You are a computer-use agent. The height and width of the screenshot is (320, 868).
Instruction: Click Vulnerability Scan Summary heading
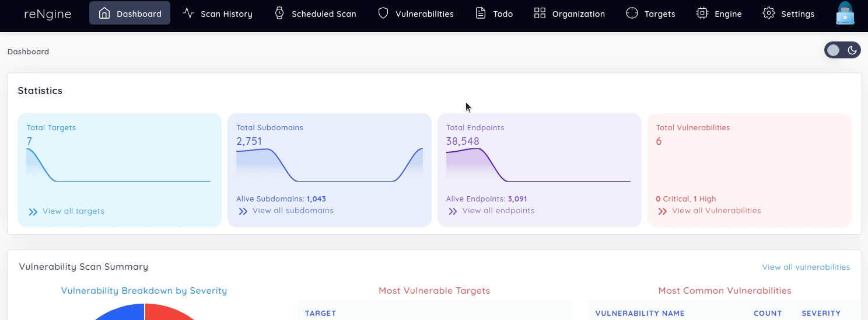83,267
